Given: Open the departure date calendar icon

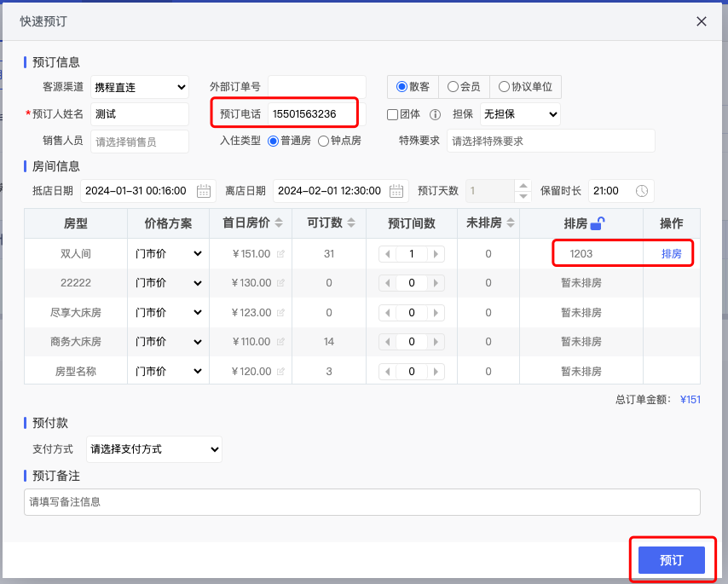Looking at the screenshot, I should (x=396, y=191).
